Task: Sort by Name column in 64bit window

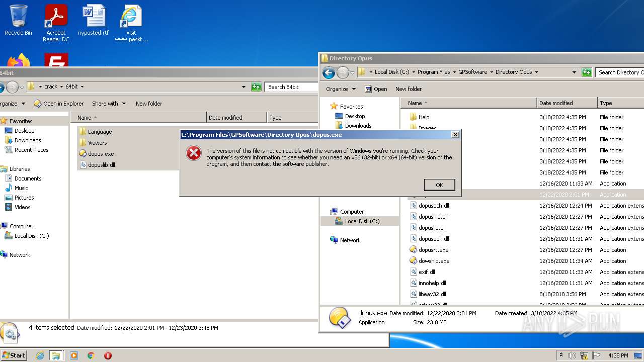Action: pyautogui.click(x=138, y=118)
